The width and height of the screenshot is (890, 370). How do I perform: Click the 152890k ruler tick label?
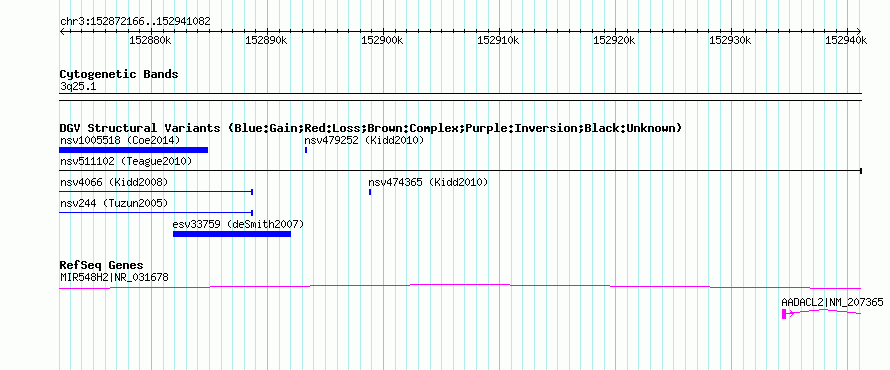266,40
